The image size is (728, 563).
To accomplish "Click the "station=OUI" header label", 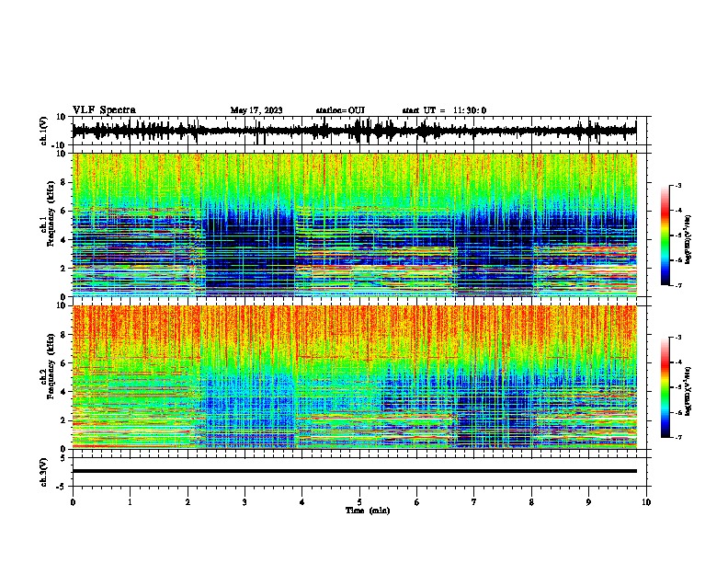I will click(340, 110).
